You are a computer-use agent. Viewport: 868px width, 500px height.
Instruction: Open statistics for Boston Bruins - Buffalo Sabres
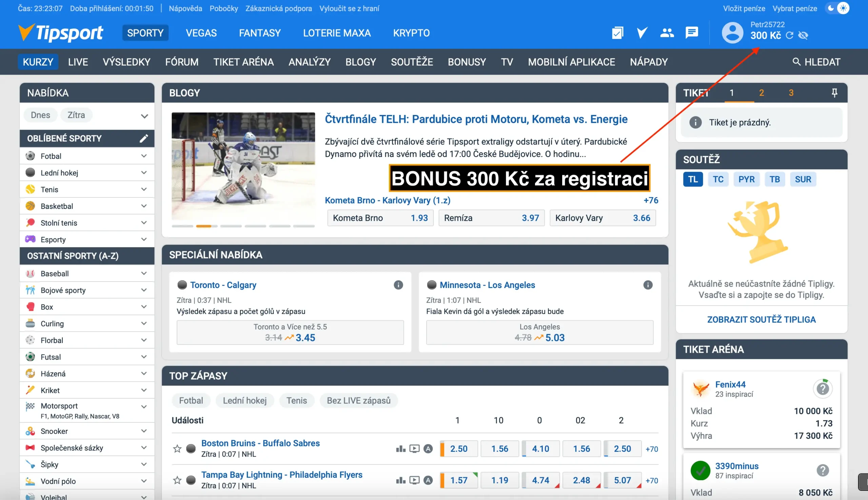(x=400, y=448)
